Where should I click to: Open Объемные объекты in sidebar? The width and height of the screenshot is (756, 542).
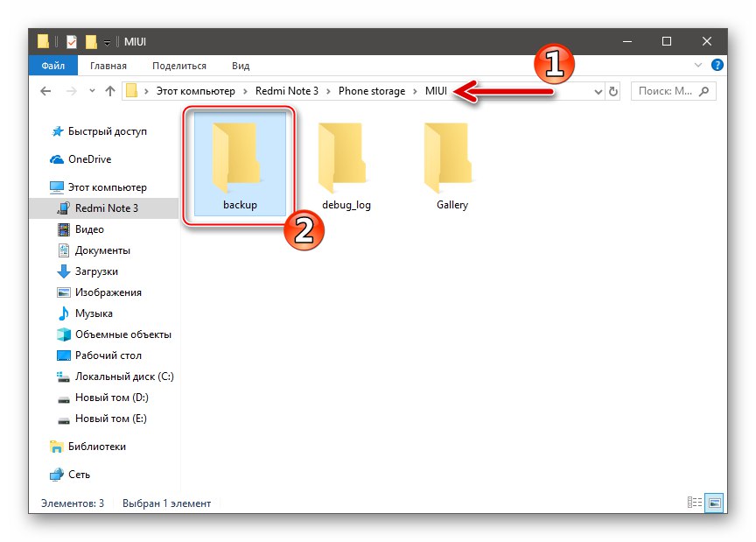click(x=114, y=334)
